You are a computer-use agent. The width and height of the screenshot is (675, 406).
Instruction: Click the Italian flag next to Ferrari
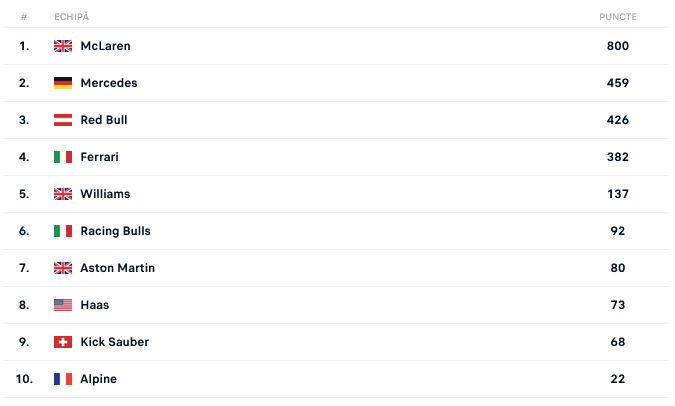click(x=63, y=157)
